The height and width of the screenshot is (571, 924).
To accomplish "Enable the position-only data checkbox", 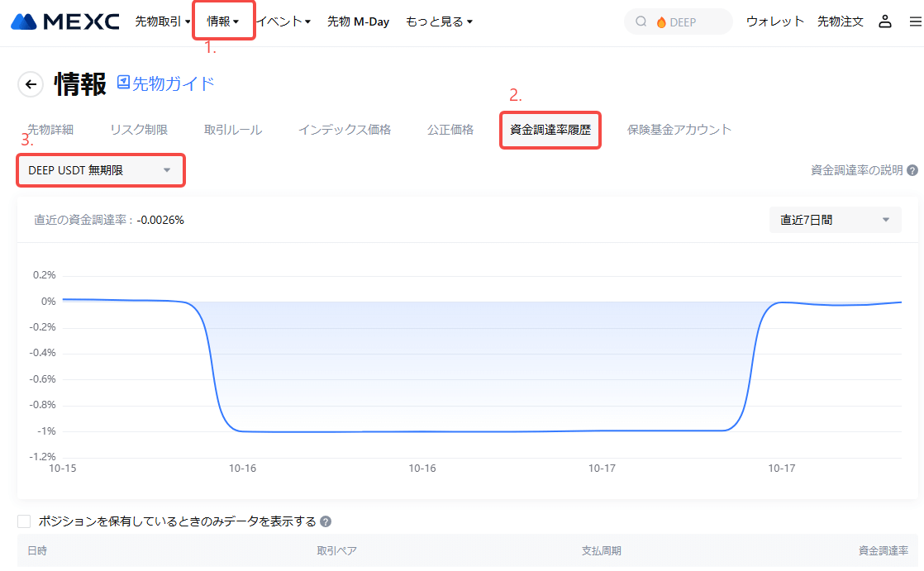I will (x=24, y=521).
